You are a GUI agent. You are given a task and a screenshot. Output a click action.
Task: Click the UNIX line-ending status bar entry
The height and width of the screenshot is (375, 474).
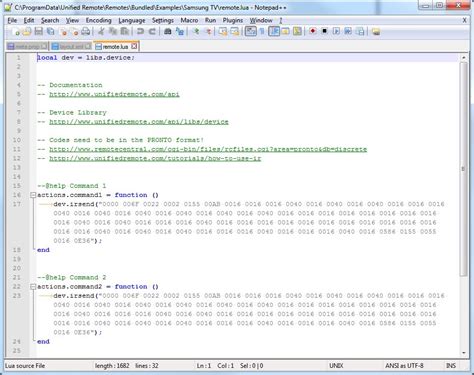pos(336,366)
